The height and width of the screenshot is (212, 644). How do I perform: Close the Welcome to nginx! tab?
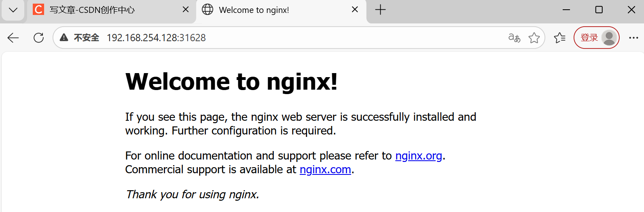point(355,9)
